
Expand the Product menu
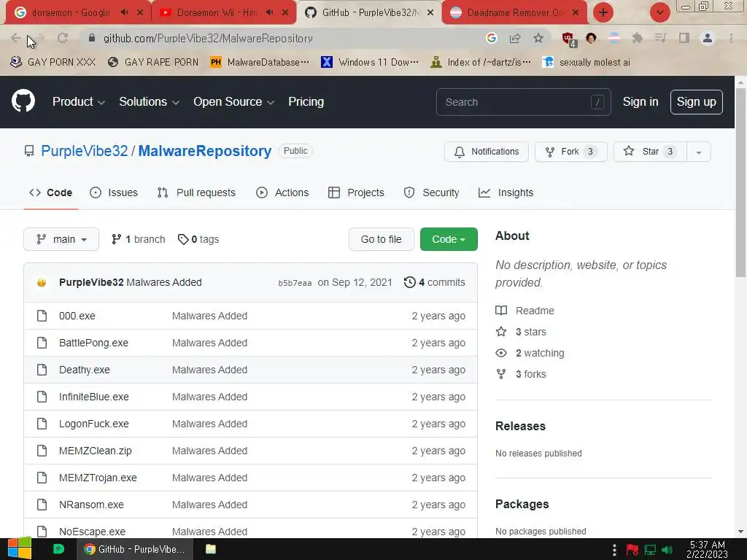[79, 101]
